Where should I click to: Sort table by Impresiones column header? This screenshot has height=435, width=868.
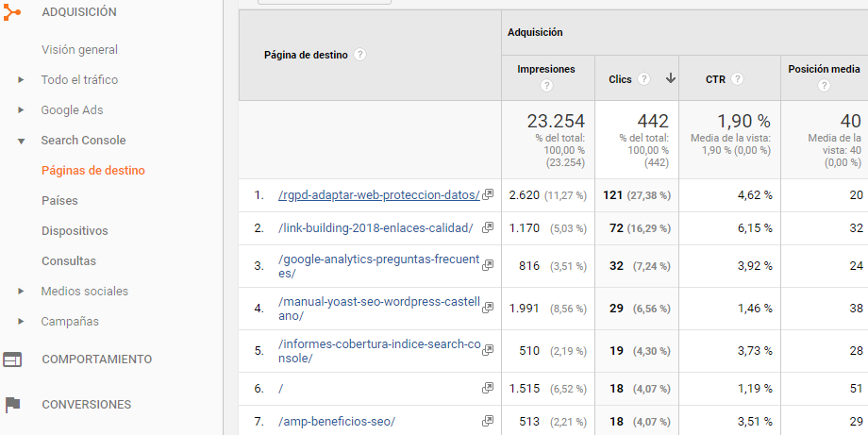545,69
